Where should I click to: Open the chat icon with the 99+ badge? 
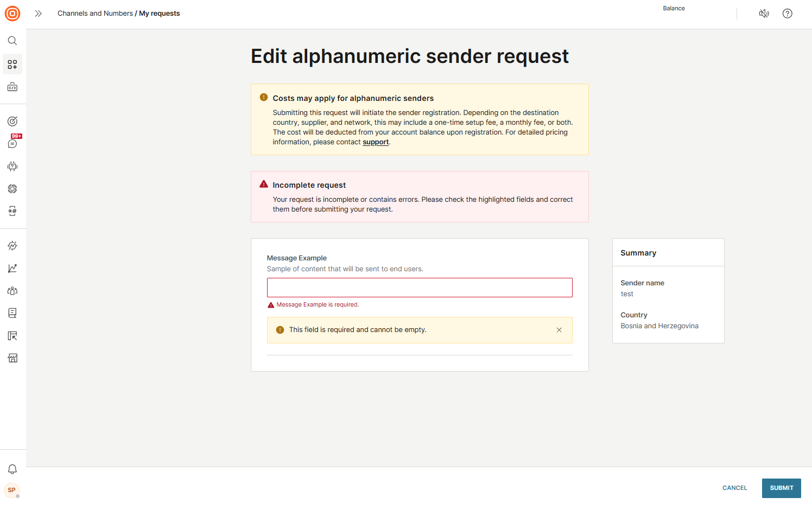click(12, 144)
